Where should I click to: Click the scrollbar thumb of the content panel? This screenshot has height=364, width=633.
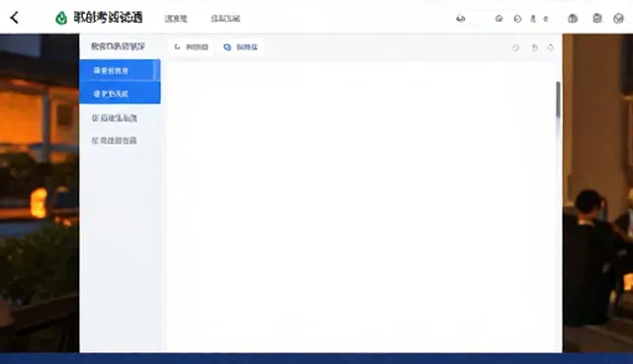tap(558, 100)
